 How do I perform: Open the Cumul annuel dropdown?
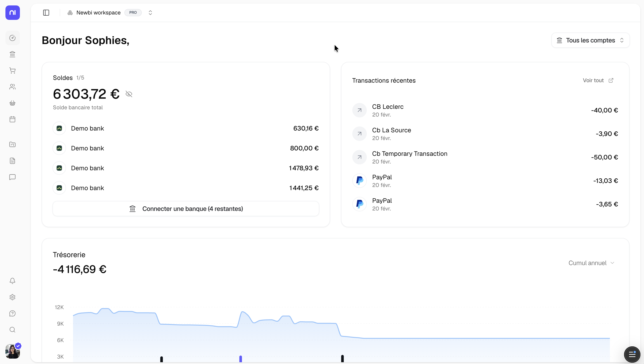coord(591,263)
